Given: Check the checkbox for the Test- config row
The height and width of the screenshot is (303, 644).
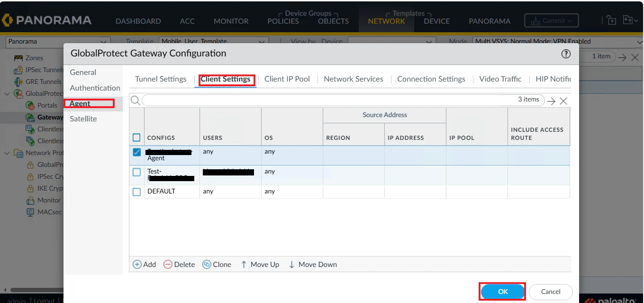Looking at the screenshot, I should point(136,172).
